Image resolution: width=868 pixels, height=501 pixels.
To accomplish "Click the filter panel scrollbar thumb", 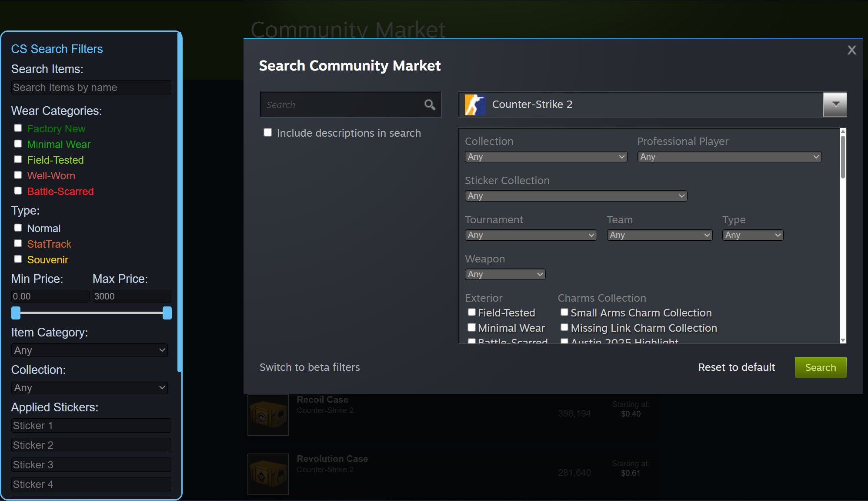I will pos(843,157).
